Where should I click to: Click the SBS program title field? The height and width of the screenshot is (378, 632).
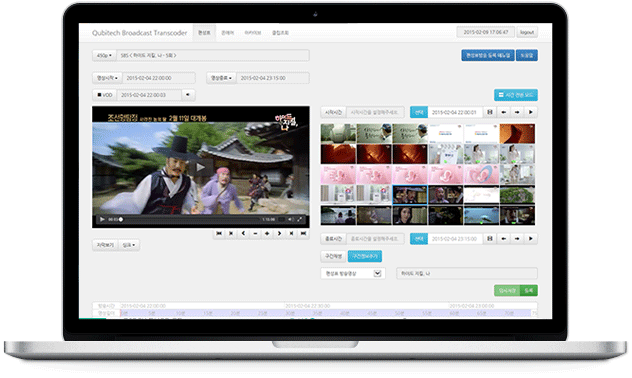pyautogui.click(x=213, y=55)
